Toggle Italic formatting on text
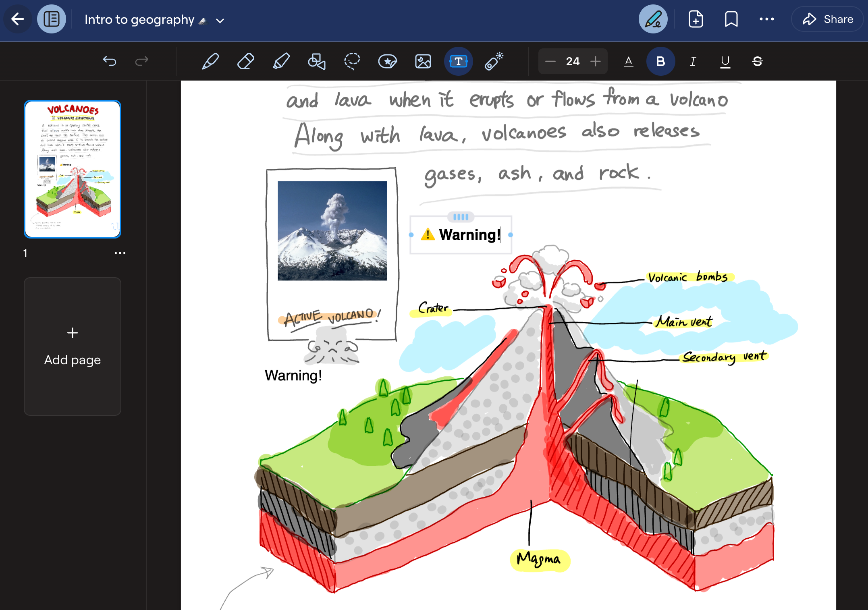Viewport: 868px width, 610px height. 693,61
